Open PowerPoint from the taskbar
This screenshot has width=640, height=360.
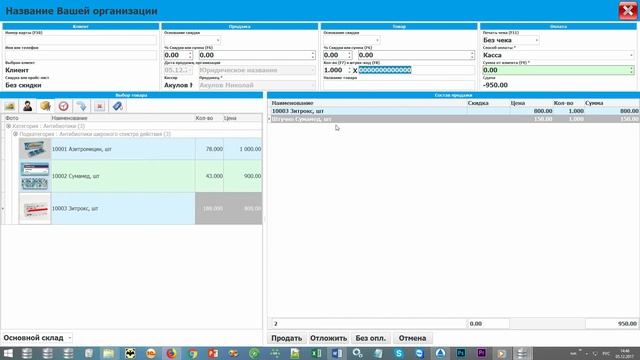coord(213,353)
